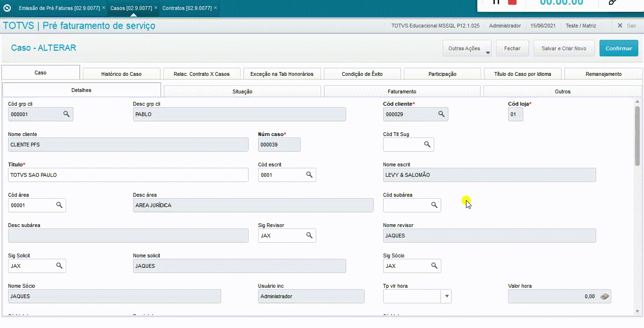Click the Fechar button
Viewport: 644px width, 328px height.
512,48
